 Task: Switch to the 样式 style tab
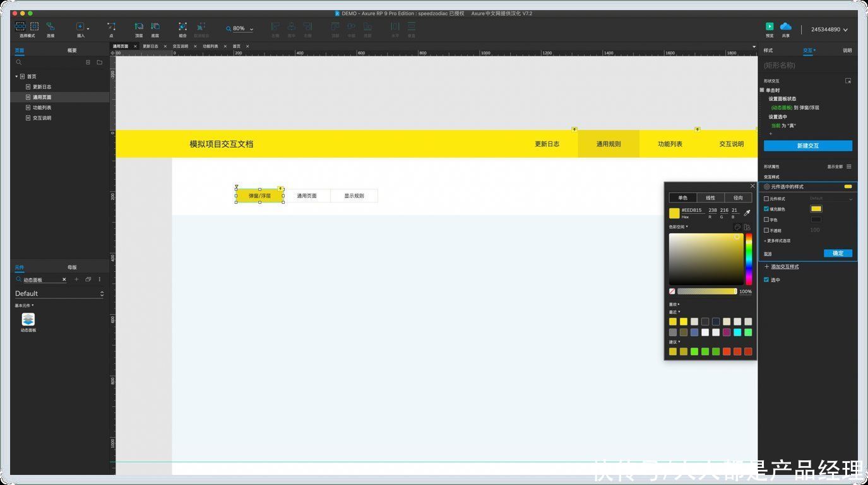[x=768, y=50]
